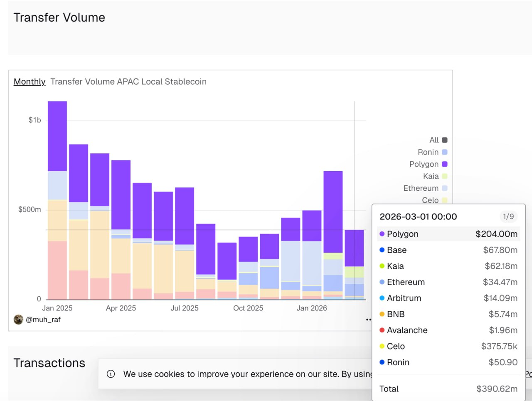
Task: Open the chart's three-dot options menu
Action: pos(368,320)
